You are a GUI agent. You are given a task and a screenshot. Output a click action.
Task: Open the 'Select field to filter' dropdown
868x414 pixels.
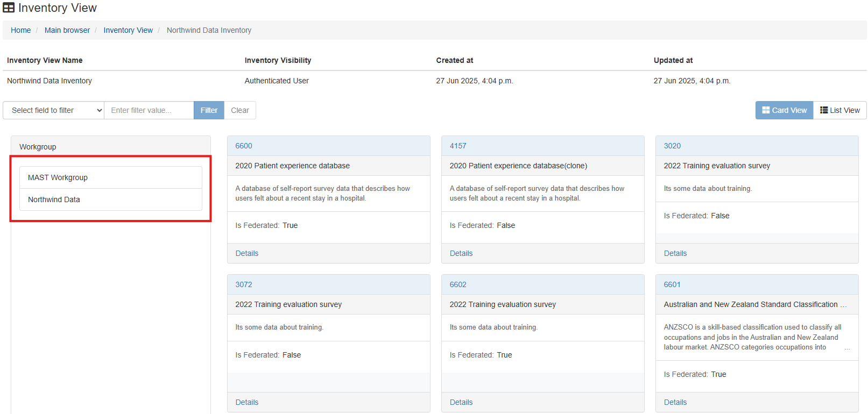pyautogui.click(x=53, y=110)
